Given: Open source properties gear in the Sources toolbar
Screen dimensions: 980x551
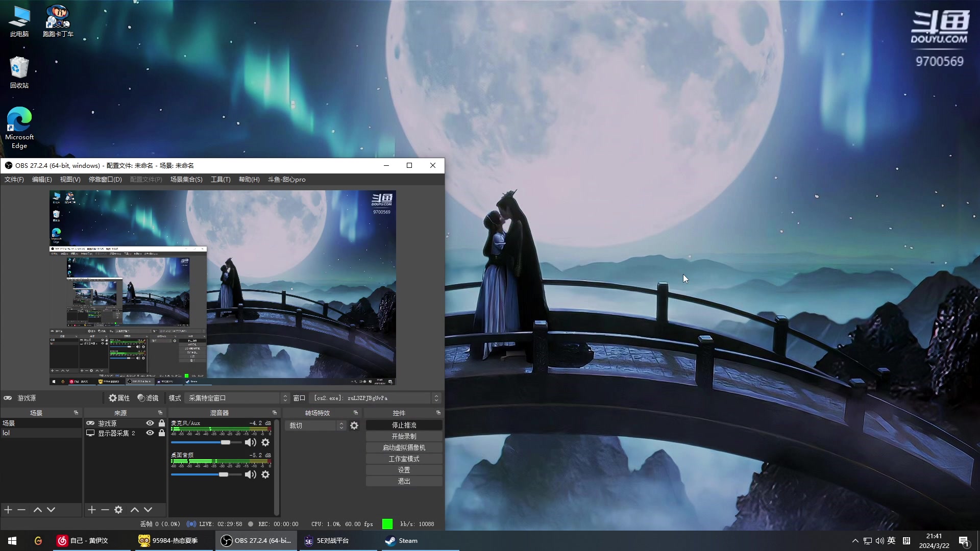Looking at the screenshot, I should (118, 510).
